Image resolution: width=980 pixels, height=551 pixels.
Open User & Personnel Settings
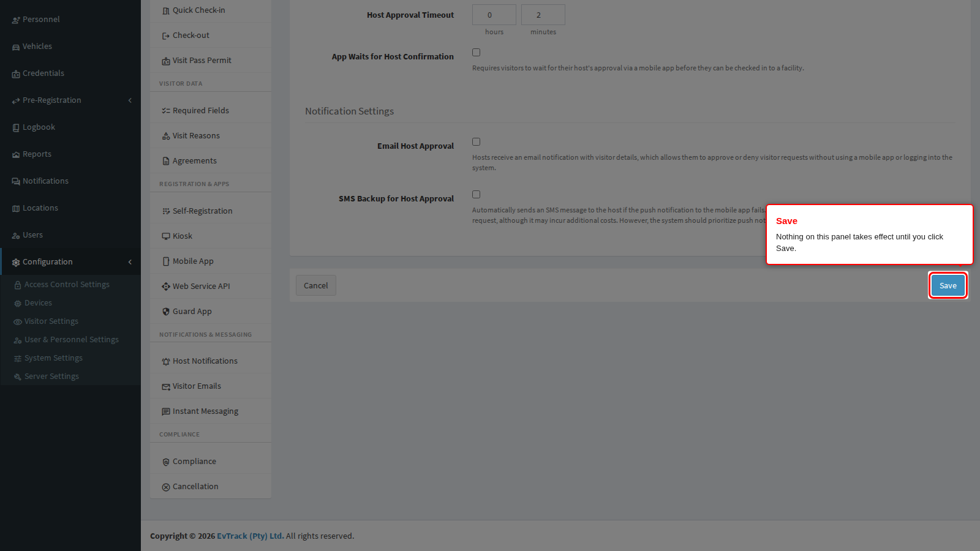[70, 340]
